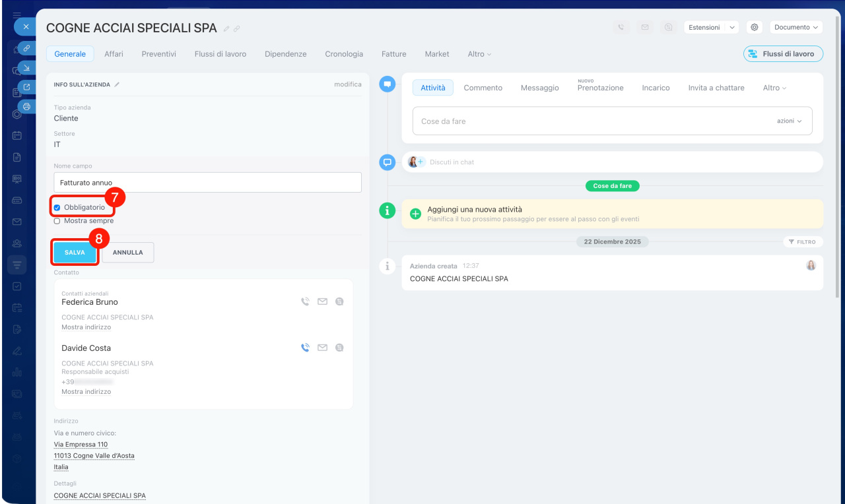Copy link icon next to company name
This screenshot has width=845, height=504.
(x=237, y=28)
